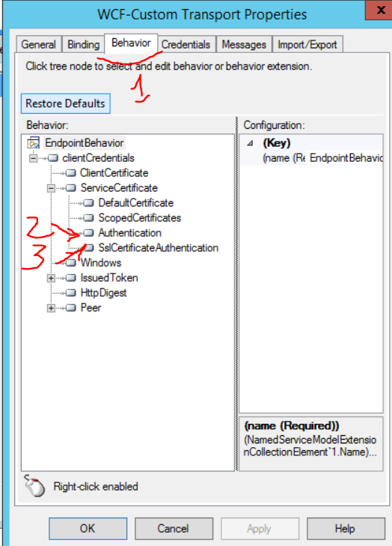The image size is (392, 546).
Task: Click the HttpDigest node icon
Action: (x=70, y=293)
